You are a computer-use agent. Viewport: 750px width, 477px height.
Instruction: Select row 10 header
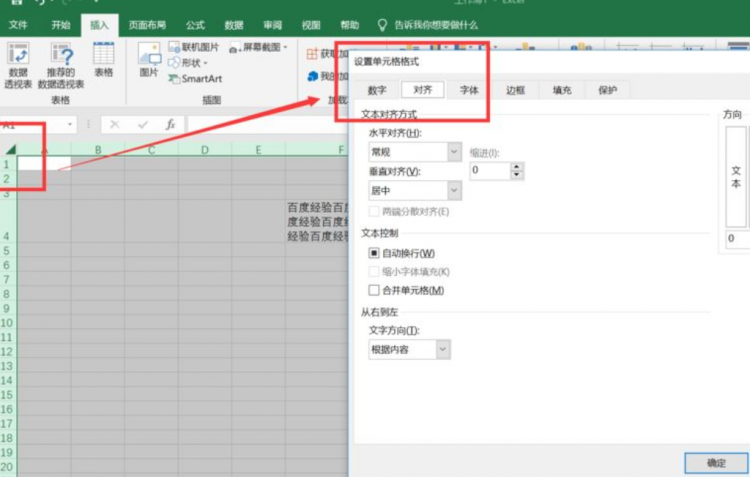coord(7,322)
